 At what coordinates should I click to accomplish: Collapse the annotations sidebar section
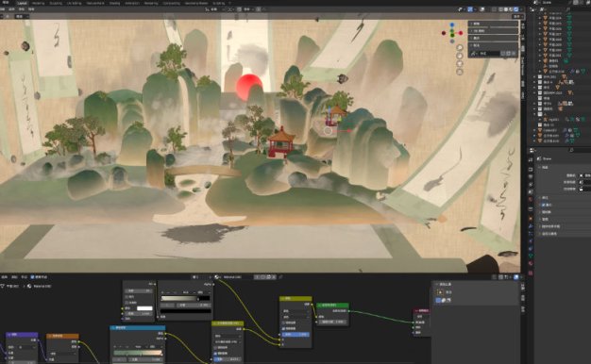493,45
